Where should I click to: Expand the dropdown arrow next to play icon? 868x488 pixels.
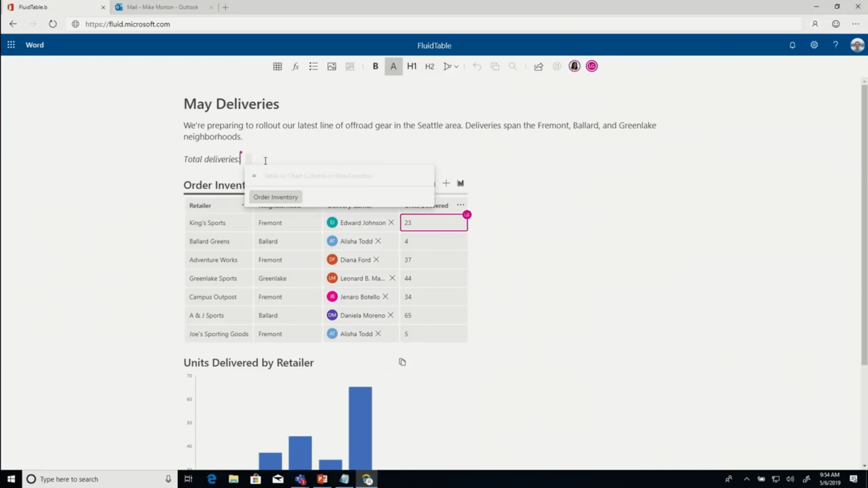(x=456, y=66)
